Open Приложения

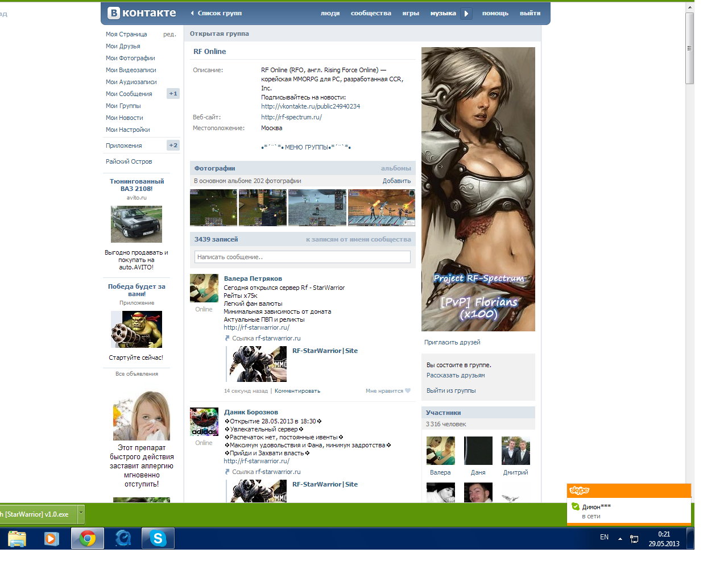click(x=124, y=145)
